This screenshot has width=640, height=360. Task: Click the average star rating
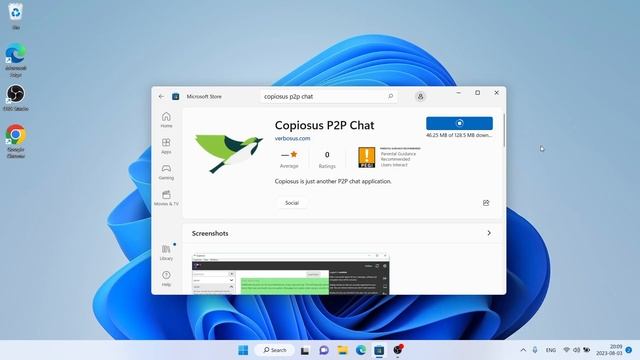pos(289,159)
